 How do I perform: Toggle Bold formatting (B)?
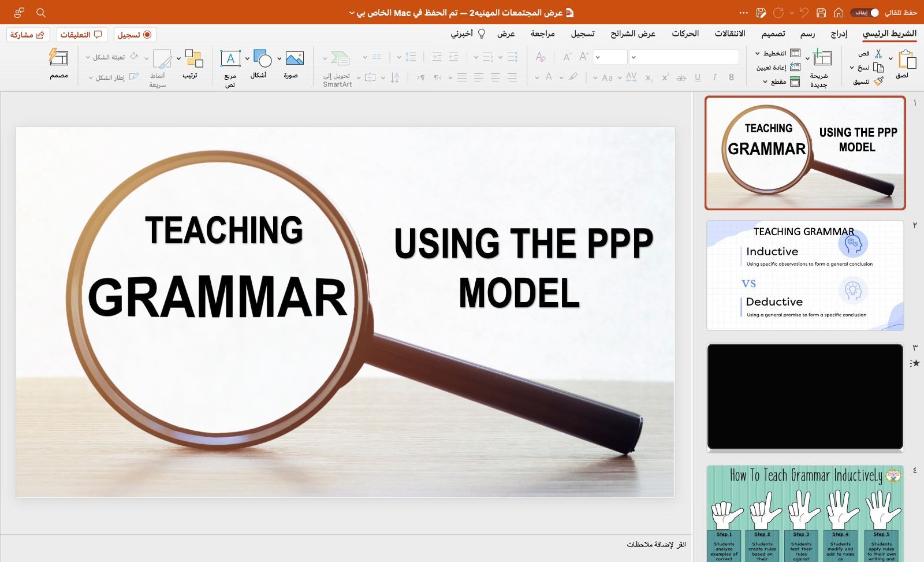click(731, 77)
